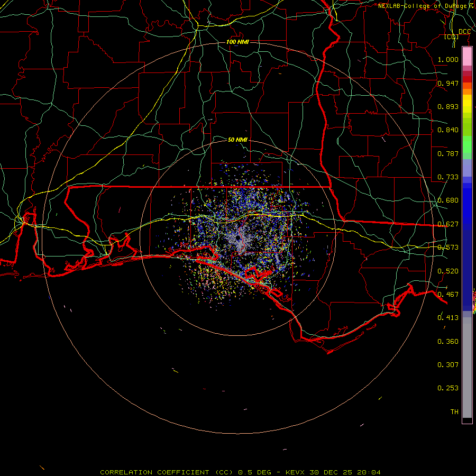Select the 0.413 scale value
The height and width of the screenshot is (476, 476).
448,317
